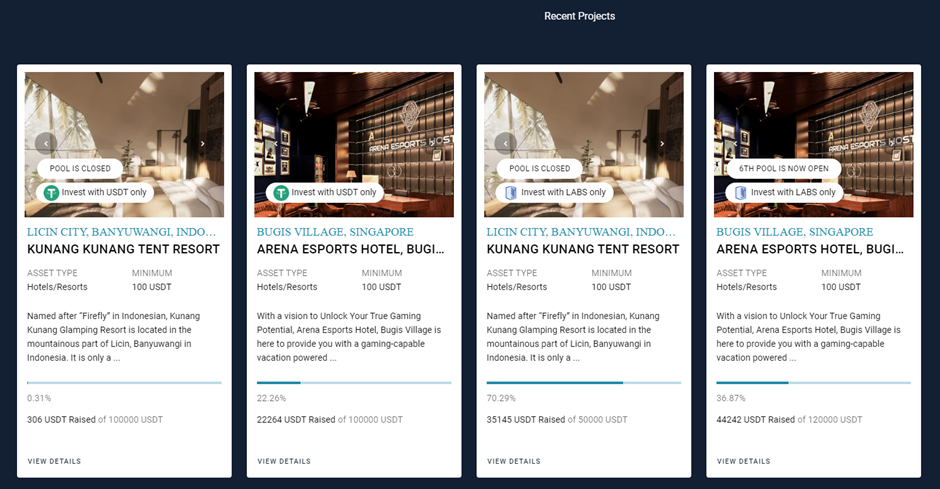Open Arena Esports Hotel title on 36.87% card
This screenshot has width=940, height=489.
(x=810, y=249)
